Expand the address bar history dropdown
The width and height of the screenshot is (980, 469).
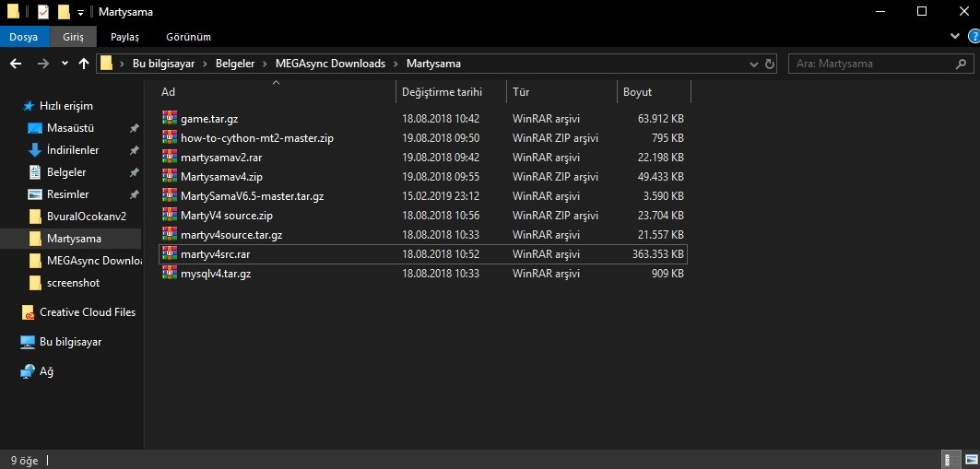click(x=754, y=64)
